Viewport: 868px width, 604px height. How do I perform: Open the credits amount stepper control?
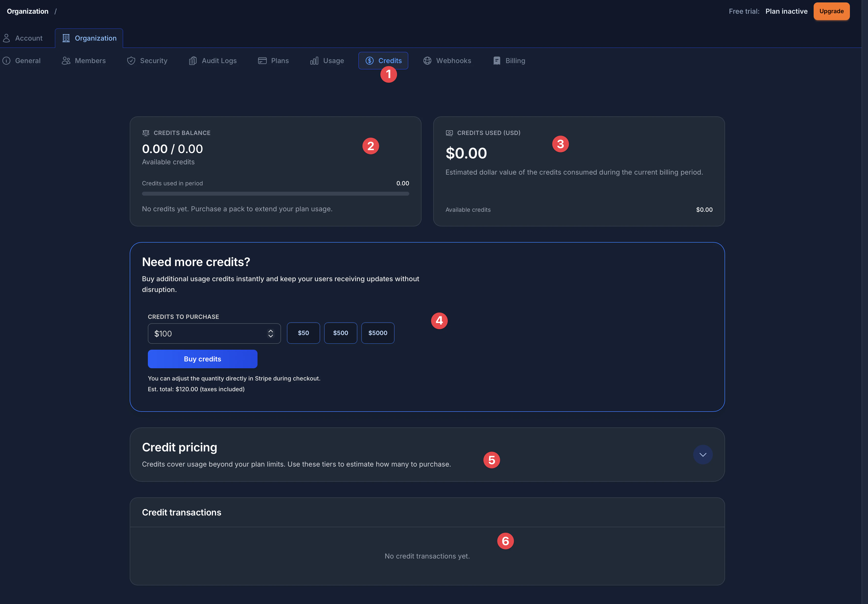[271, 334]
